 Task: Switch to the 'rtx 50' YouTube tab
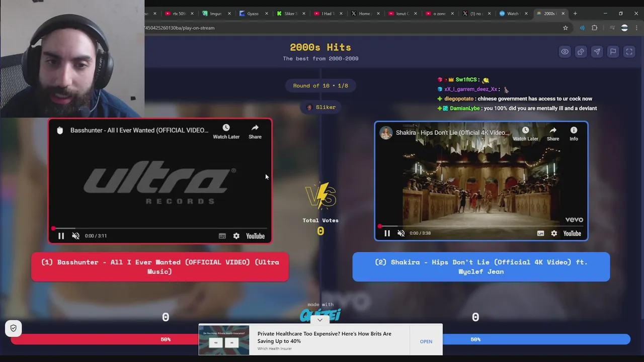(x=179, y=14)
